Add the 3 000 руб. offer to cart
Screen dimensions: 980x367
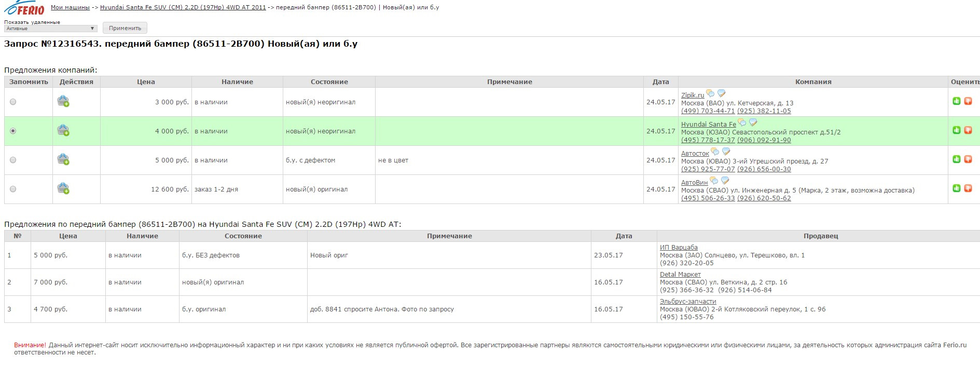click(63, 101)
